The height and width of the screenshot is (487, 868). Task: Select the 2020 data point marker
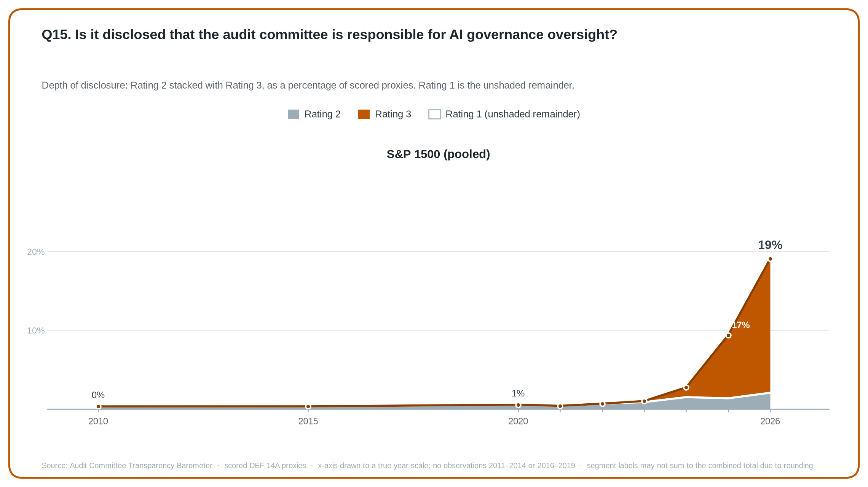(x=518, y=405)
